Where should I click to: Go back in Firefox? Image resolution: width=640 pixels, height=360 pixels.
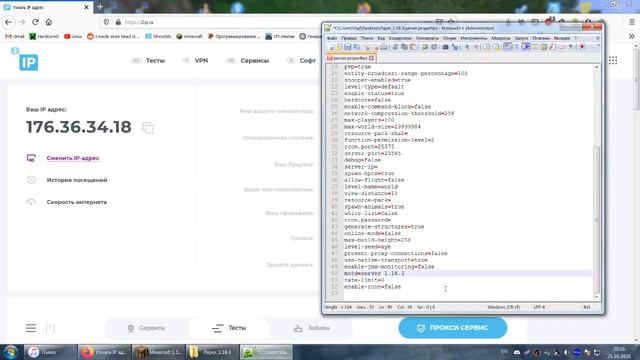9,22
